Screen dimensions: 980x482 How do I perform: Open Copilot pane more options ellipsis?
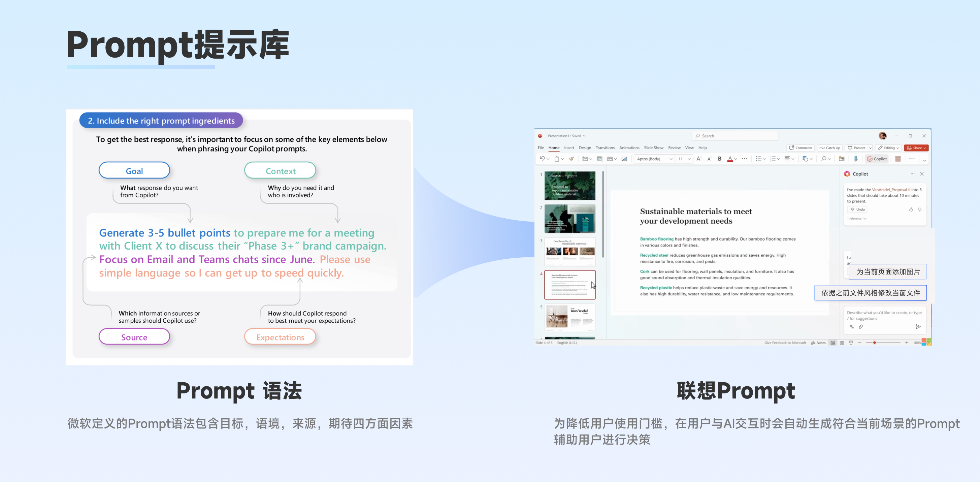(x=912, y=174)
